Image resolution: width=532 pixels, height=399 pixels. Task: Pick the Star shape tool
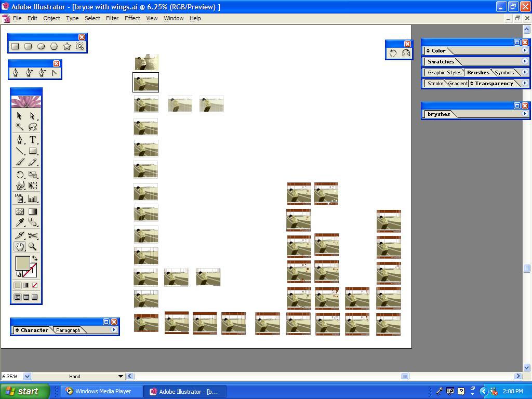[67, 46]
